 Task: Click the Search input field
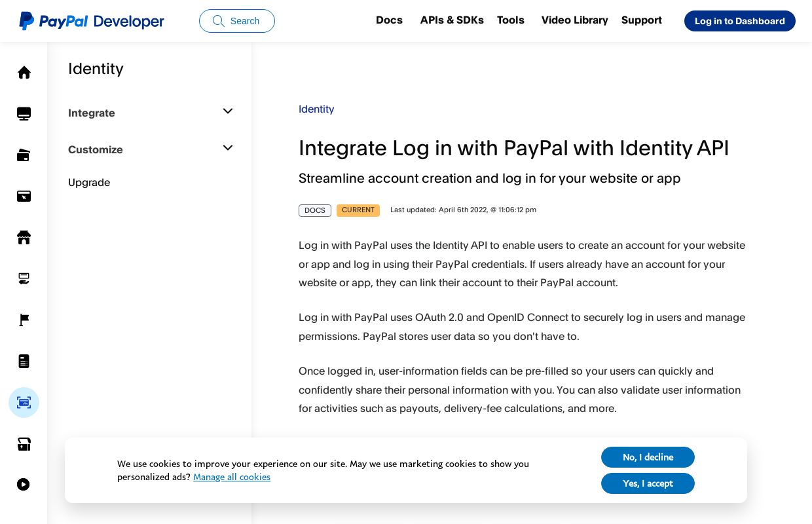click(237, 21)
